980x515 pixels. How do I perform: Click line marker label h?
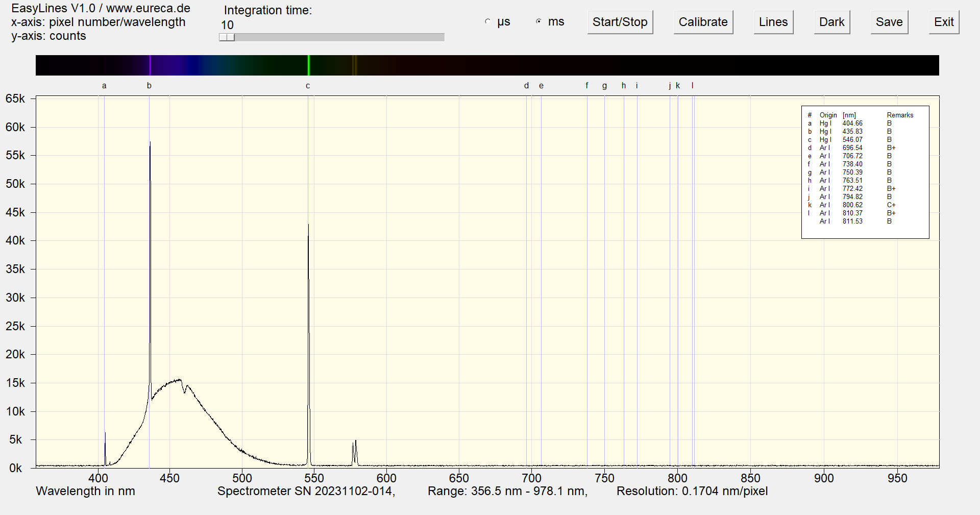pos(624,86)
